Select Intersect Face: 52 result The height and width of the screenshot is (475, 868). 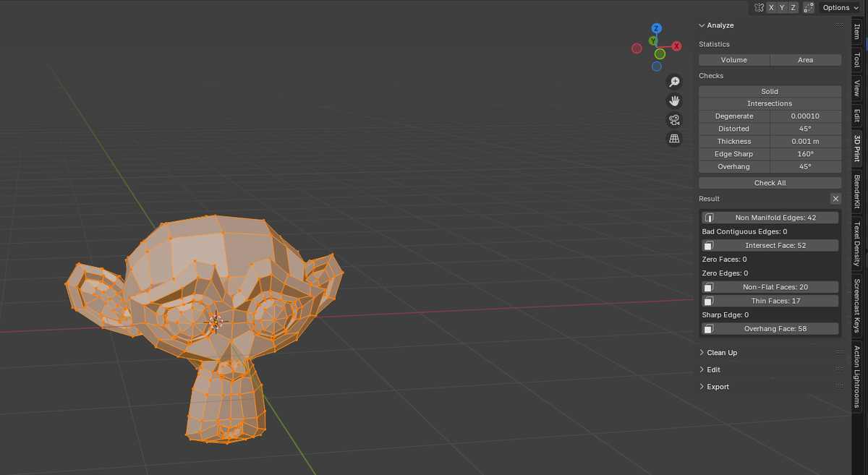coord(770,245)
